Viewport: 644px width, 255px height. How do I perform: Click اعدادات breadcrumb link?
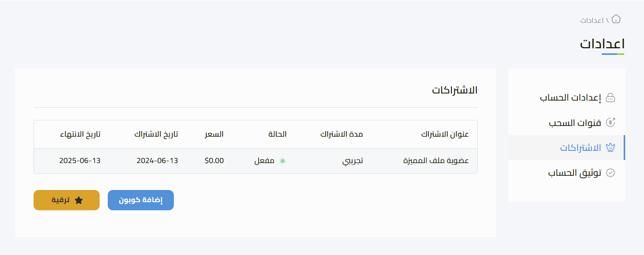(x=592, y=20)
